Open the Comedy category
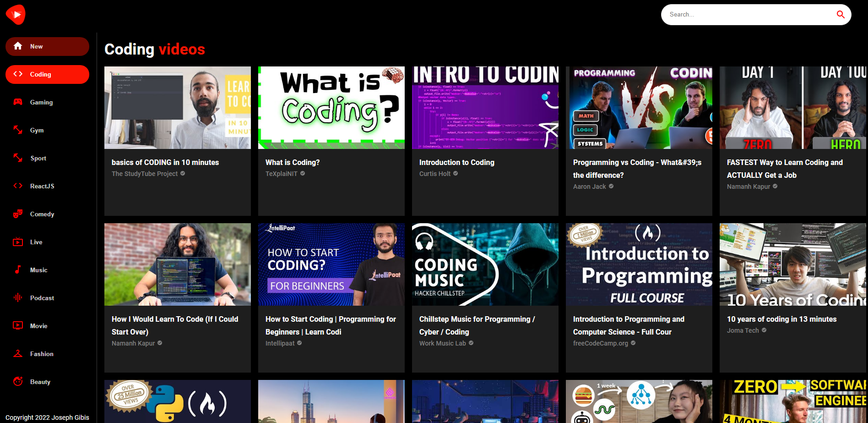The height and width of the screenshot is (423, 868). 47,214
